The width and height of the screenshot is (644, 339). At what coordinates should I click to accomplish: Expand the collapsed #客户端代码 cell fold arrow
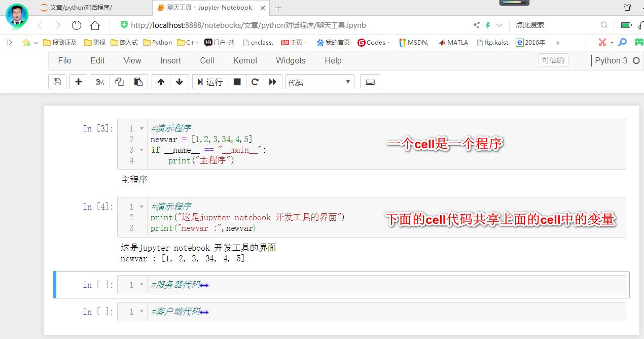142,312
